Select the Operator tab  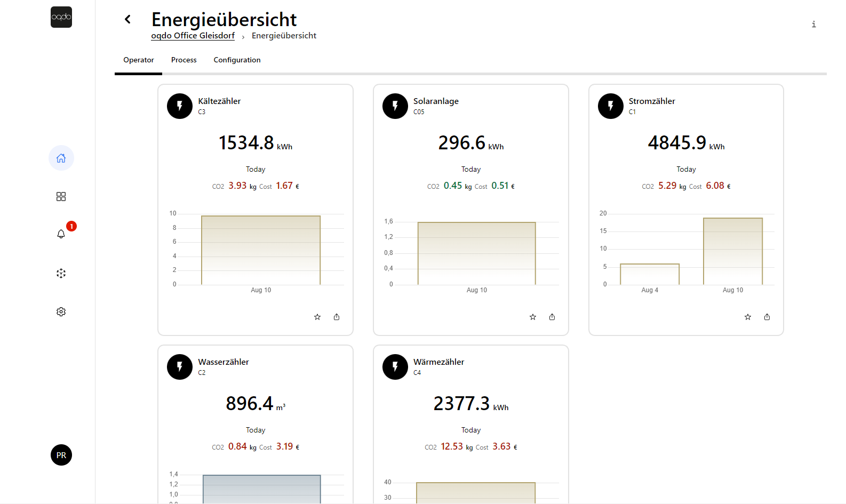[x=139, y=60]
